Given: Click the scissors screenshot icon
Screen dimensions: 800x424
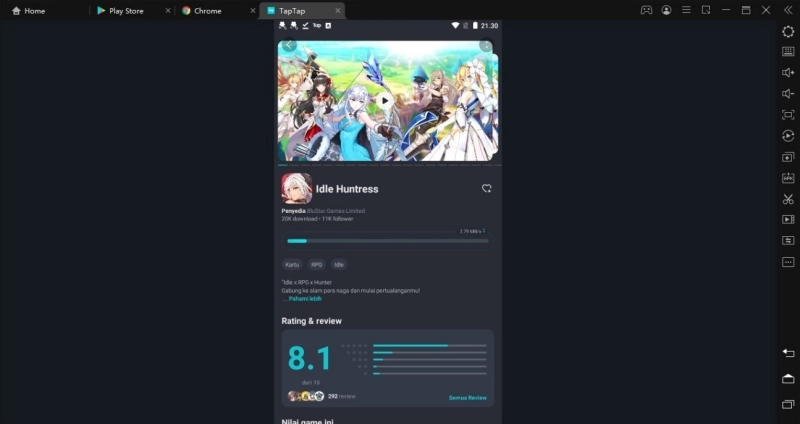Looking at the screenshot, I should pyautogui.click(x=788, y=199).
